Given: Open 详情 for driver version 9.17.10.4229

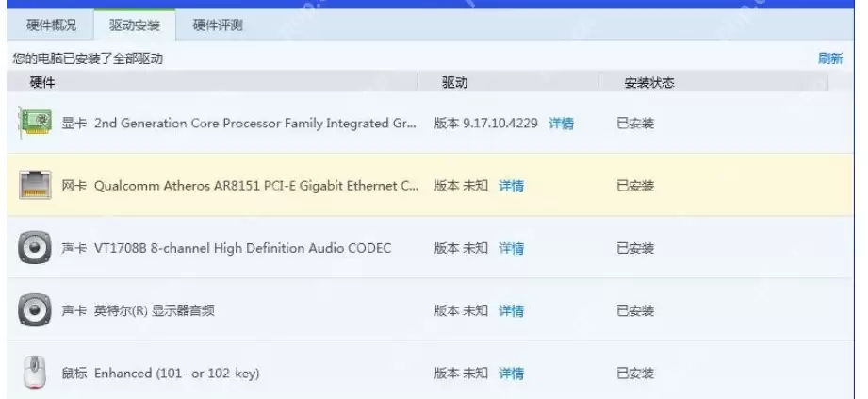Looking at the screenshot, I should [x=561, y=123].
